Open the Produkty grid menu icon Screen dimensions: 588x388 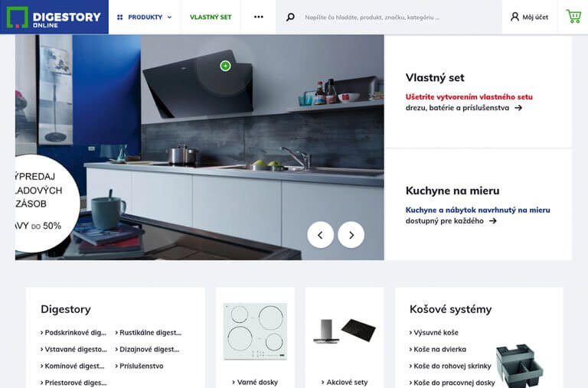pos(120,18)
